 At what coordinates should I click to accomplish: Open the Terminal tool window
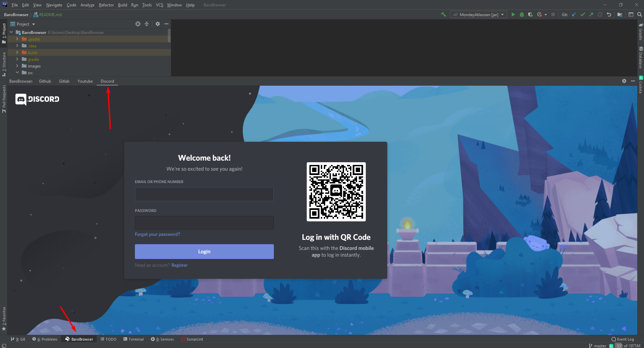coord(133,339)
